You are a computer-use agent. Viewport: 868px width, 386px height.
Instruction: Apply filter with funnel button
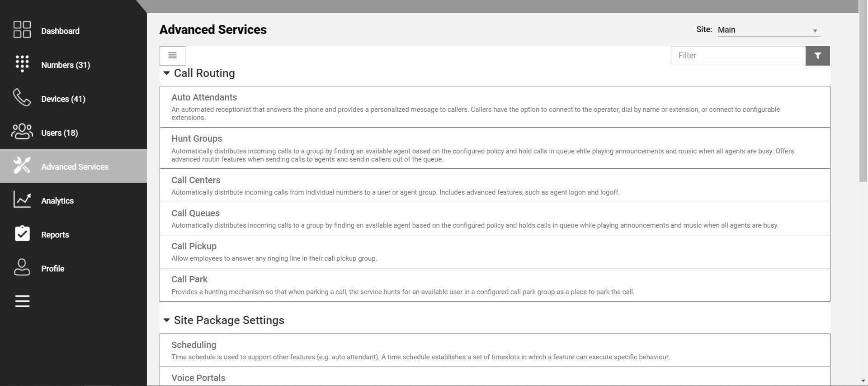pos(817,56)
